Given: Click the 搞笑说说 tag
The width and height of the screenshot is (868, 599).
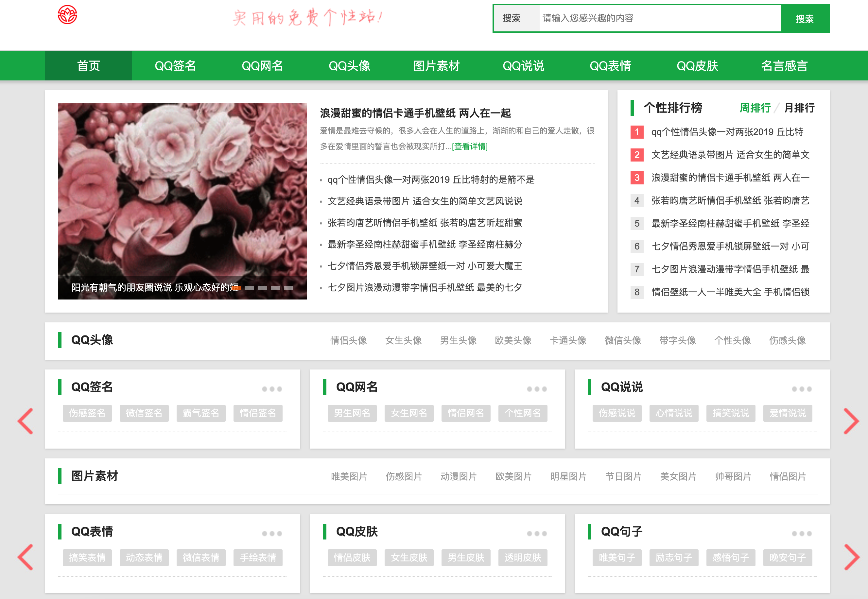Looking at the screenshot, I should (731, 413).
